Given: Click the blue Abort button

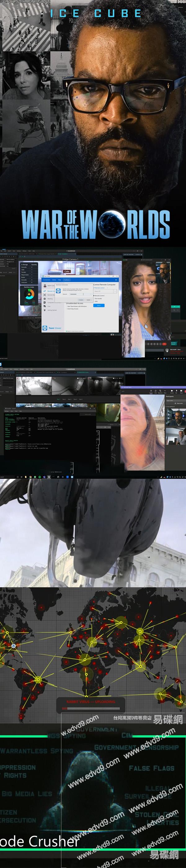Looking at the screenshot, I should coord(99,305).
